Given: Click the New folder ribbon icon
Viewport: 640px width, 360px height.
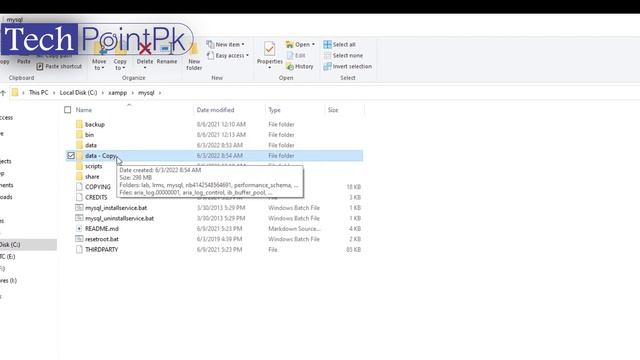Looking at the screenshot, I should 194,49.
